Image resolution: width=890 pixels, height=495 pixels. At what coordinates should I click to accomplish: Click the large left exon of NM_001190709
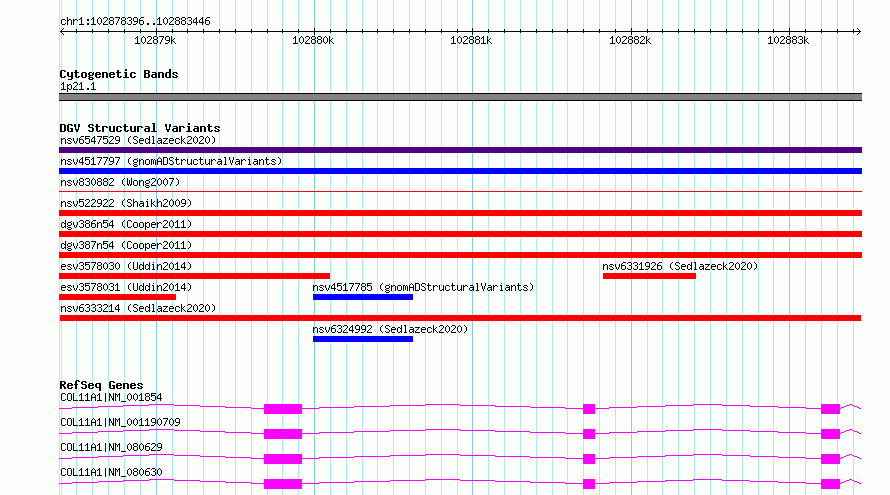click(x=283, y=434)
